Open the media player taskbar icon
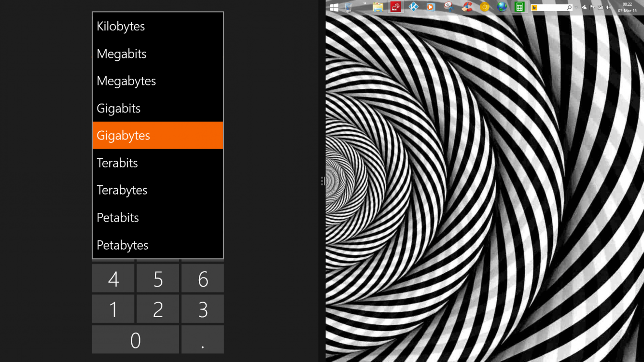 click(x=431, y=7)
